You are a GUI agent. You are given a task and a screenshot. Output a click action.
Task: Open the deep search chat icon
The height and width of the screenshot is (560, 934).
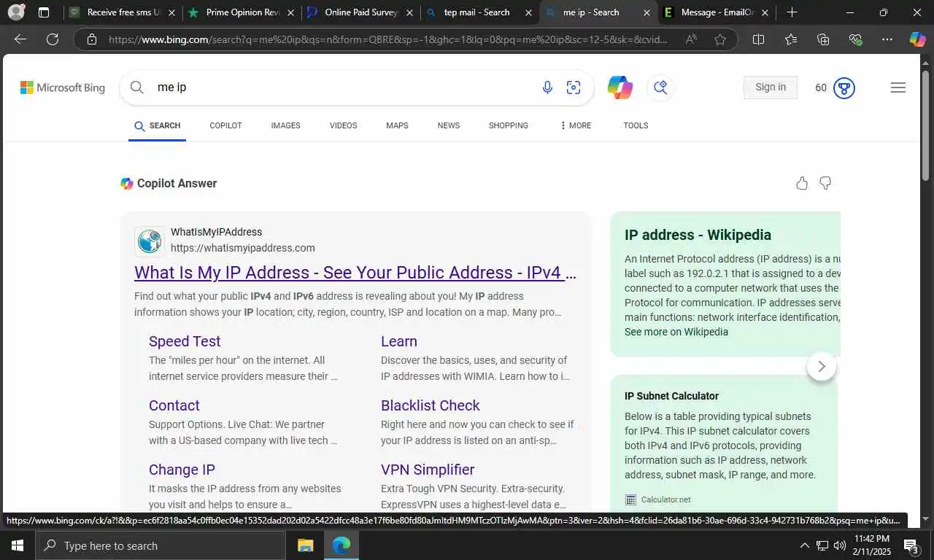click(x=660, y=87)
